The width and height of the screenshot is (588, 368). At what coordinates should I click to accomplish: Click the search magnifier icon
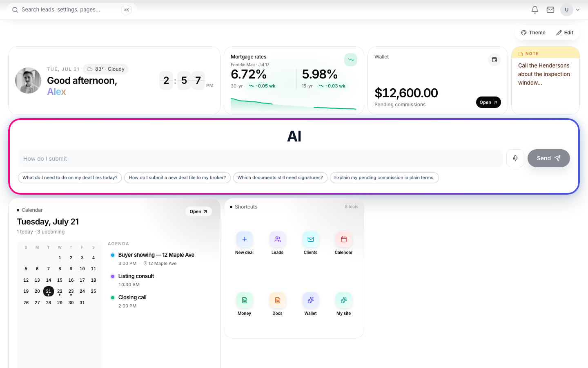15,10
